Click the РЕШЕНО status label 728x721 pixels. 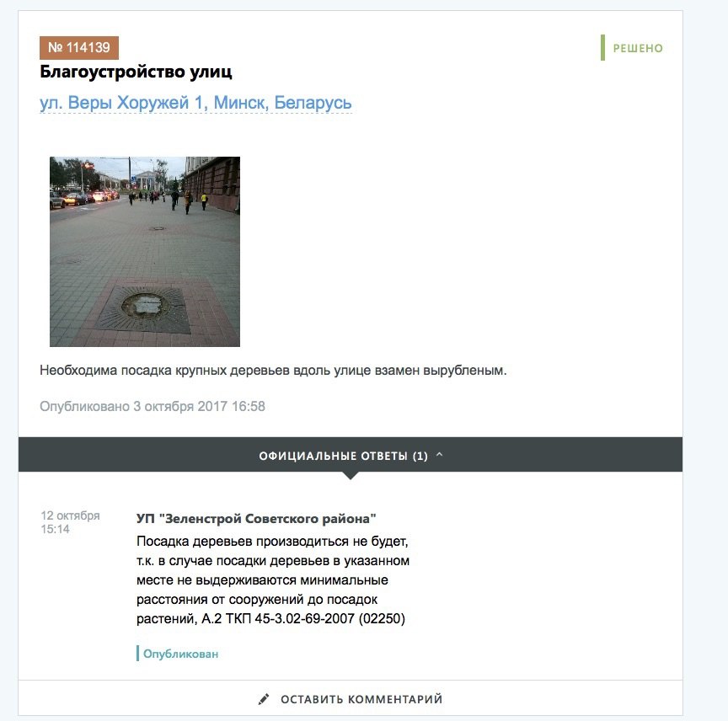[x=638, y=48]
